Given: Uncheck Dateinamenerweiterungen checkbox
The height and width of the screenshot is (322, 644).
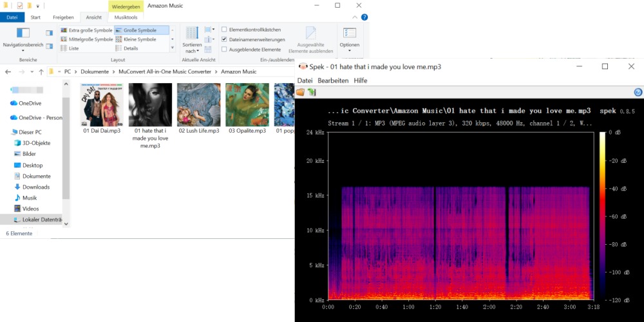Looking at the screenshot, I should pyautogui.click(x=224, y=39).
